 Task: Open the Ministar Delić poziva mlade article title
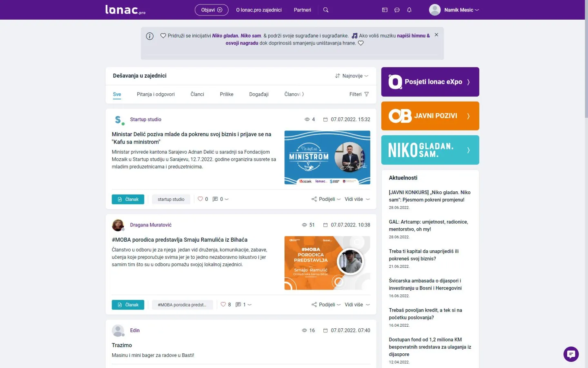coord(192,138)
